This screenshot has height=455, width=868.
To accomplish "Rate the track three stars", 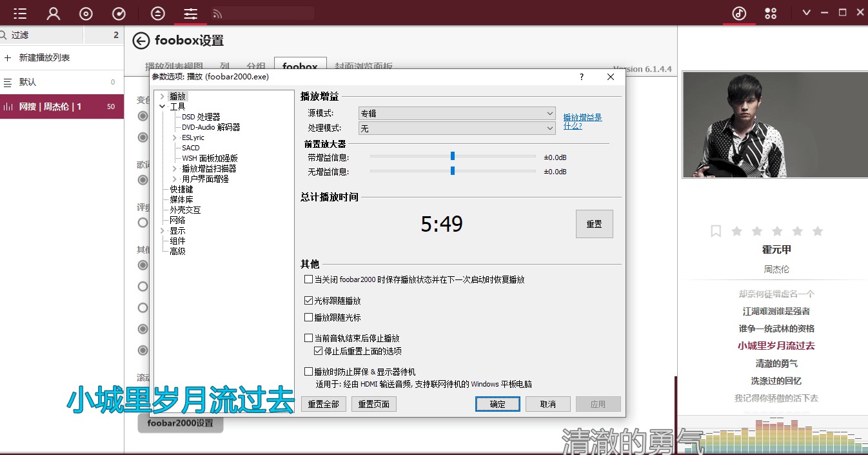I will coord(777,231).
